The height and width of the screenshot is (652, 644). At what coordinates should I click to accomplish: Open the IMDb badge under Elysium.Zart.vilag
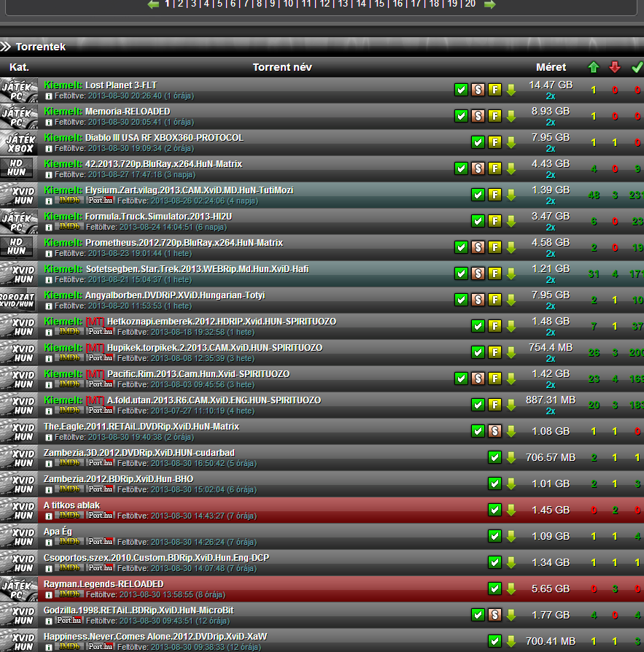click(x=70, y=200)
